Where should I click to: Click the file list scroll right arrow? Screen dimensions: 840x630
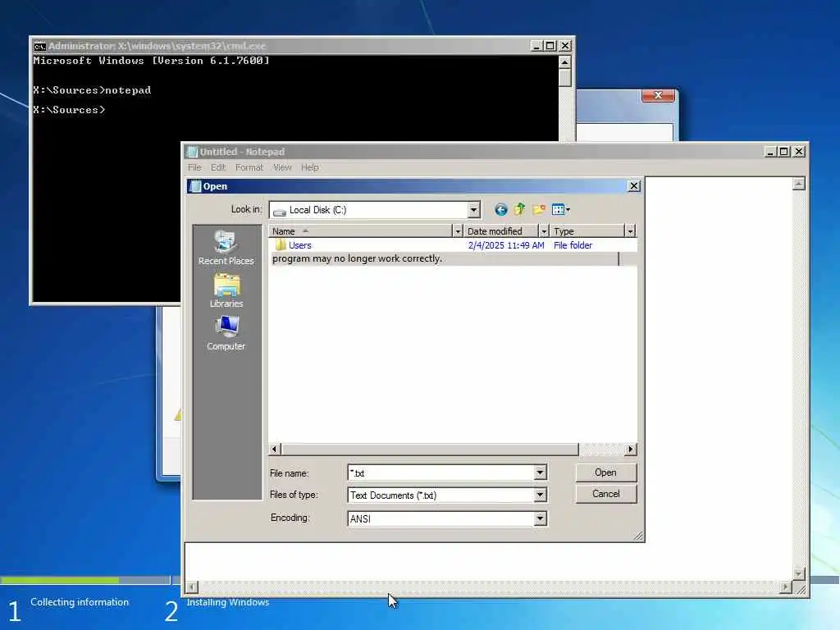pos(631,449)
